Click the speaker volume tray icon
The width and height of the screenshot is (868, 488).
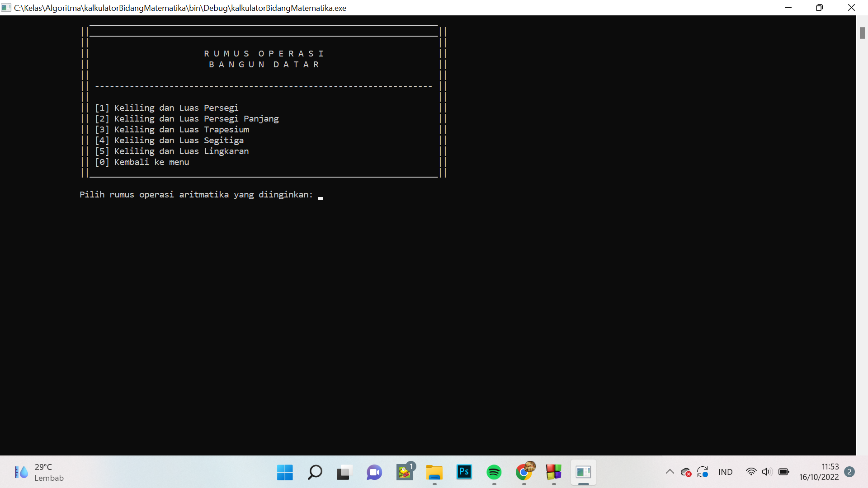(x=767, y=472)
